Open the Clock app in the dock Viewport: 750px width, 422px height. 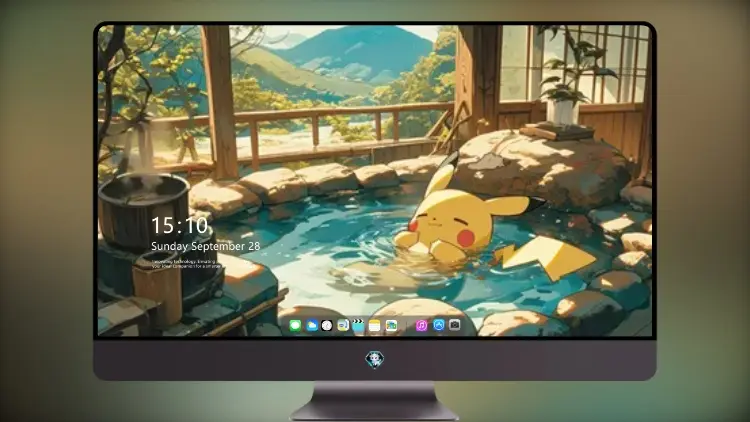click(x=327, y=326)
